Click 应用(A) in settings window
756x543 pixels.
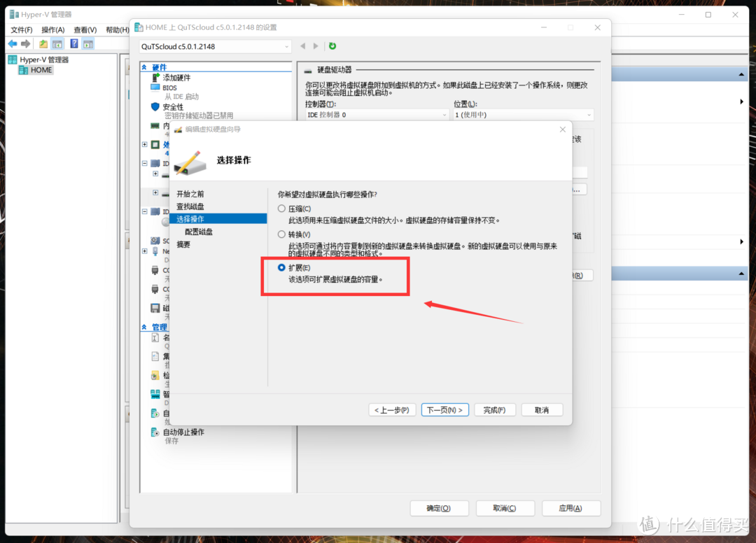coord(571,508)
